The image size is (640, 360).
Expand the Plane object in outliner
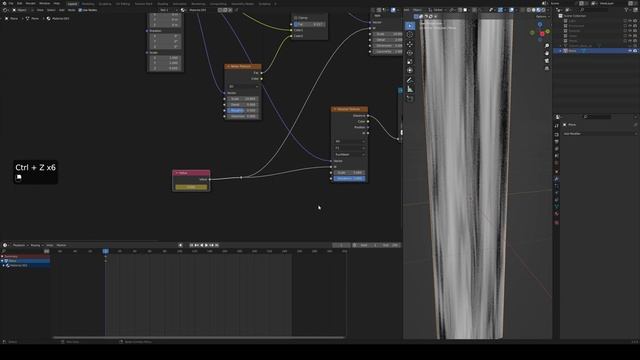[561, 51]
